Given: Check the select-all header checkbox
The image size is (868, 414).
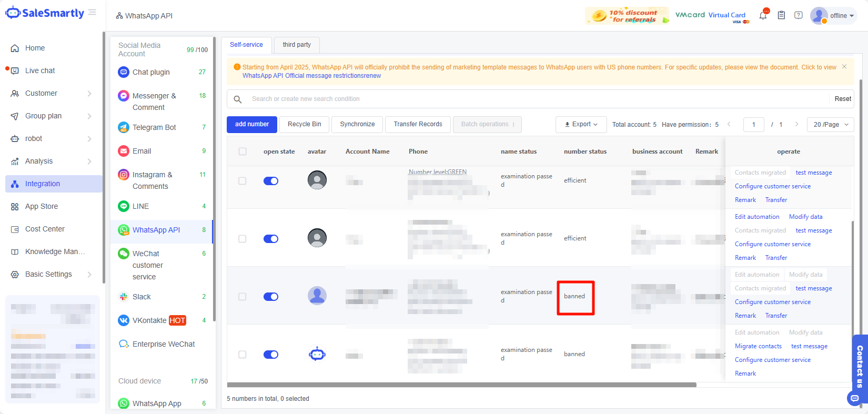Looking at the screenshot, I should pos(243,152).
